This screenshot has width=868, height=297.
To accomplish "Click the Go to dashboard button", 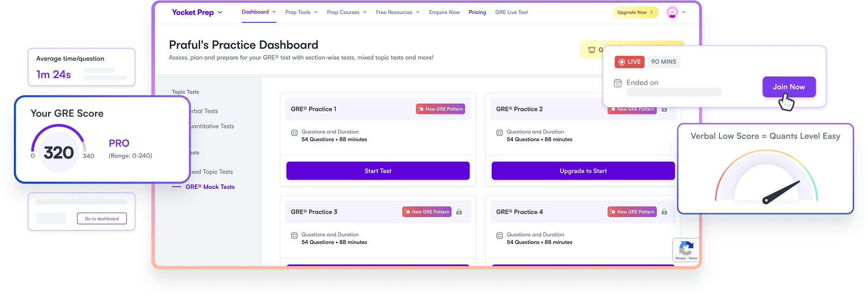I will coord(102,219).
